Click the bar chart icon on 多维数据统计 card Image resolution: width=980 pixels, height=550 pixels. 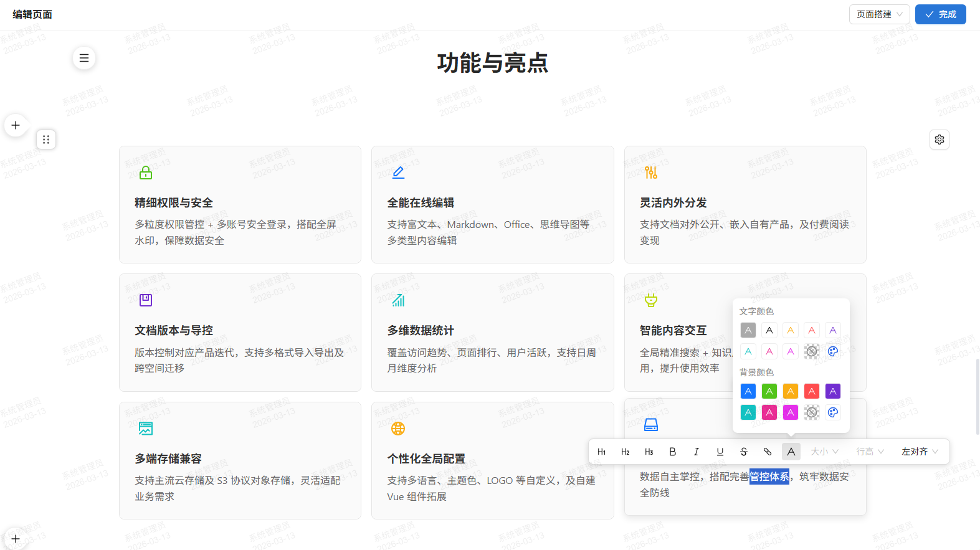(398, 300)
